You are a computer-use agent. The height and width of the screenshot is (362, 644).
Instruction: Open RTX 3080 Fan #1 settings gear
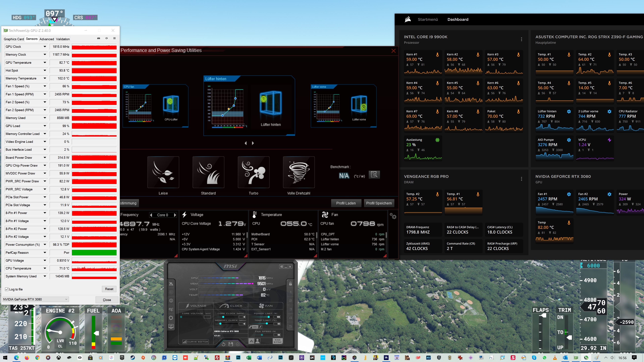coord(569,194)
